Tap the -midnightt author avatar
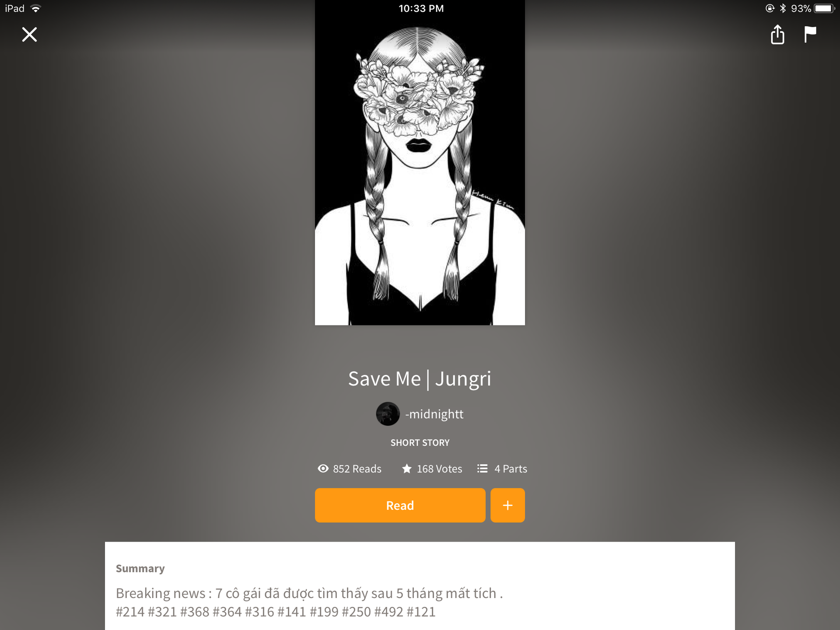Viewport: 840px width, 630px height. (388, 414)
